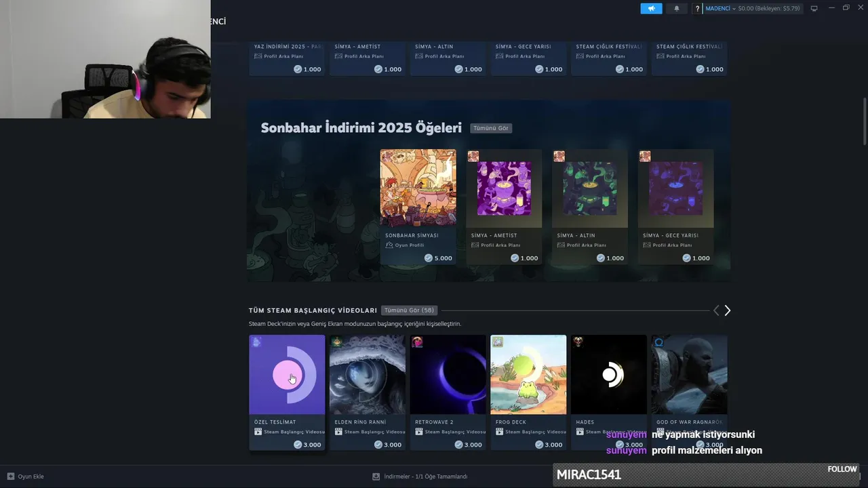
Task: Open first Steam Çığlık Festivali background item
Action: pyautogui.click(x=609, y=58)
